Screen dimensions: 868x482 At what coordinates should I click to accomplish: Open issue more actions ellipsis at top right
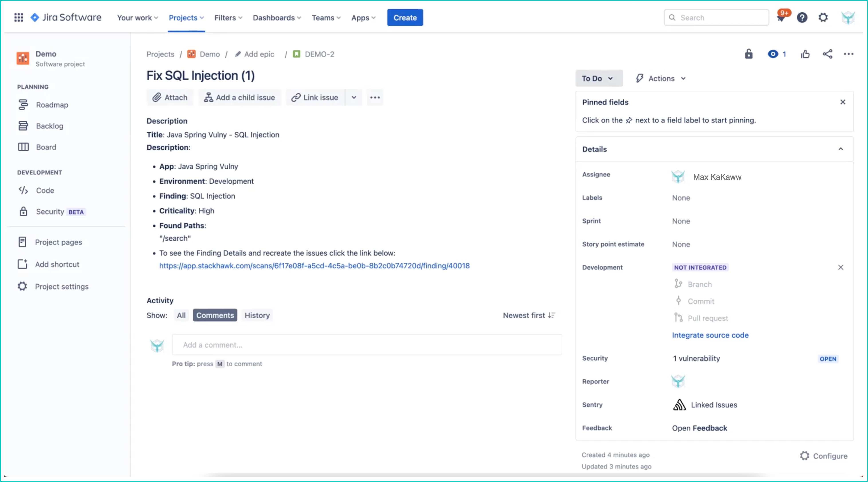[848, 54]
